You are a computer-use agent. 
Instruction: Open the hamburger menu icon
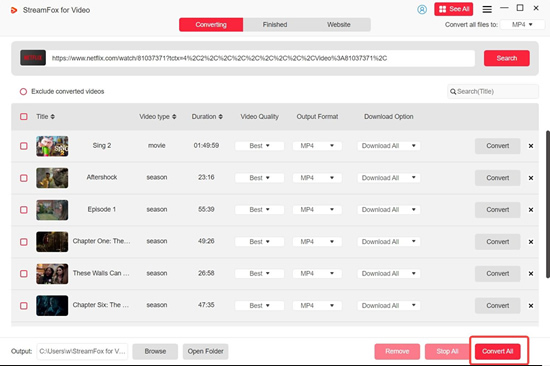tap(487, 9)
